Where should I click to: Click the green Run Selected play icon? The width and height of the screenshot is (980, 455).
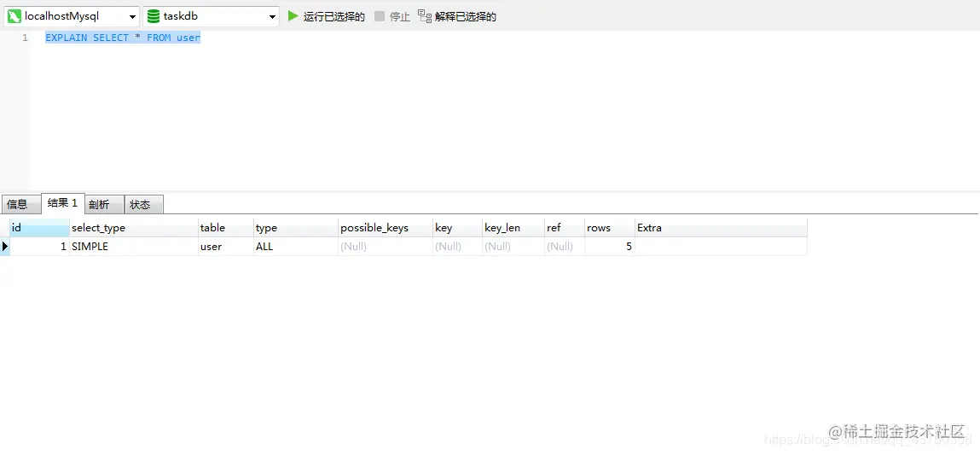coord(293,16)
